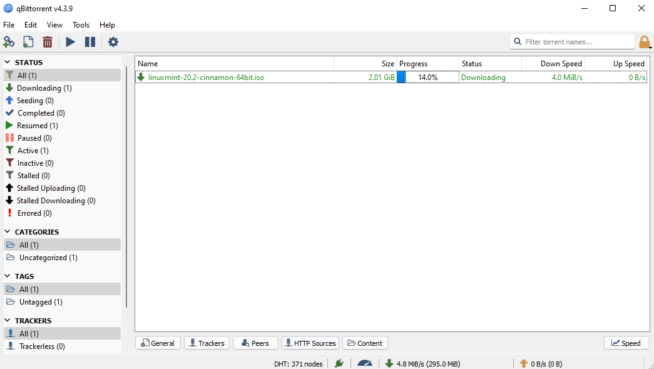Select All (1) under Categories
The width and height of the screenshot is (654, 369).
[62, 245]
